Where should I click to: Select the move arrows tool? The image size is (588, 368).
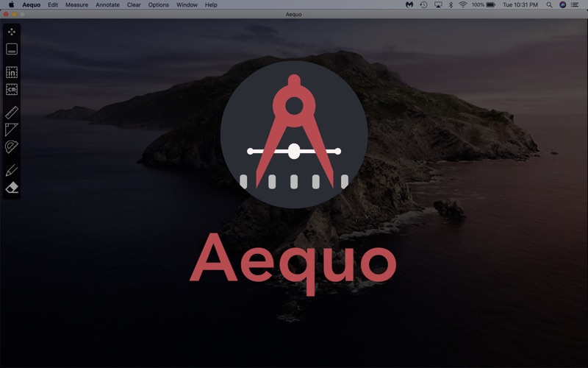tap(12, 32)
